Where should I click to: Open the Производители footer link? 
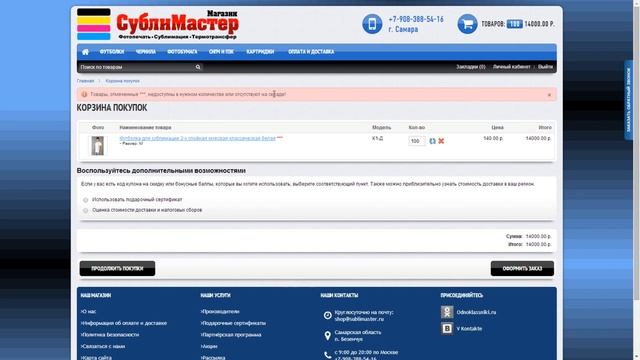pos(220,311)
